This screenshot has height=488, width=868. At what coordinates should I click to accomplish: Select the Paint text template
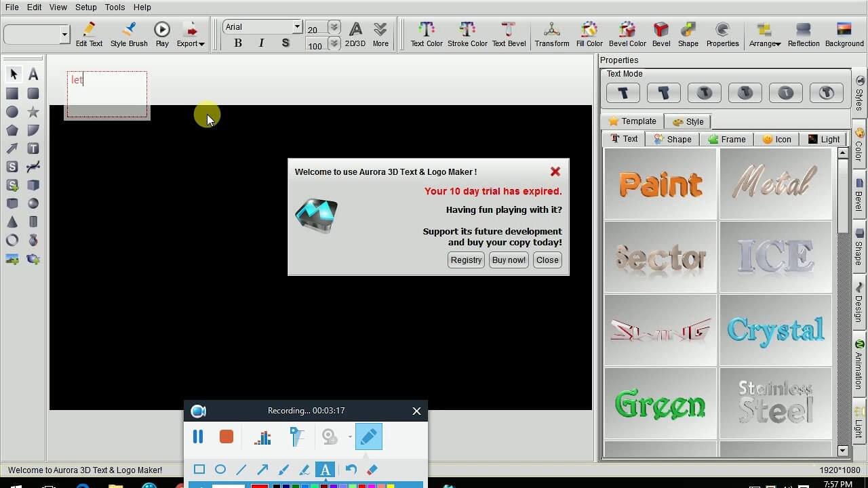pos(660,184)
